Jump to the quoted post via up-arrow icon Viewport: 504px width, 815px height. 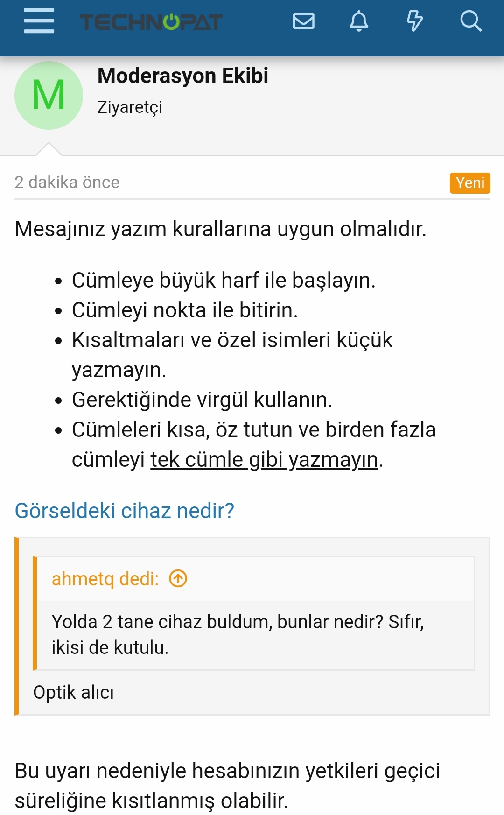(x=178, y=579)
